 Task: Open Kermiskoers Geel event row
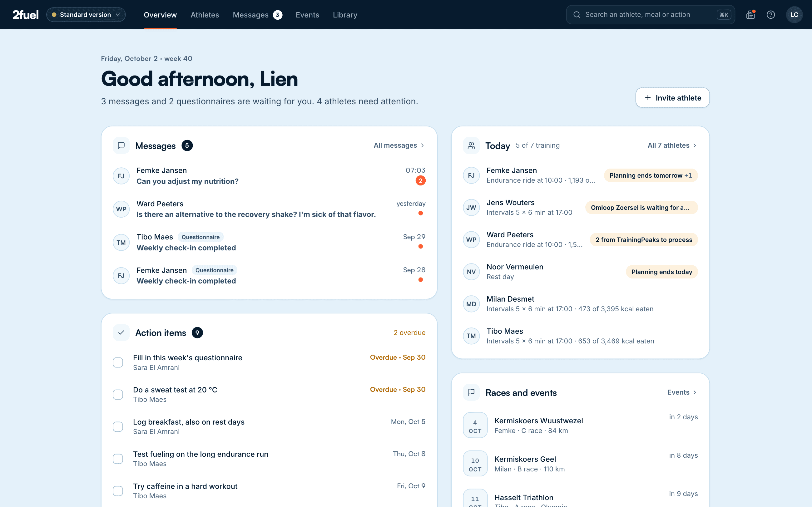point(580,464)
